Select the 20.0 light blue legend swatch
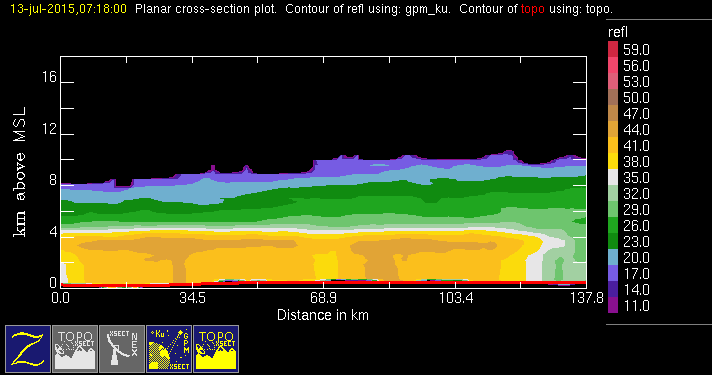The height and width of the screenshot is (375, 712). 613,257
